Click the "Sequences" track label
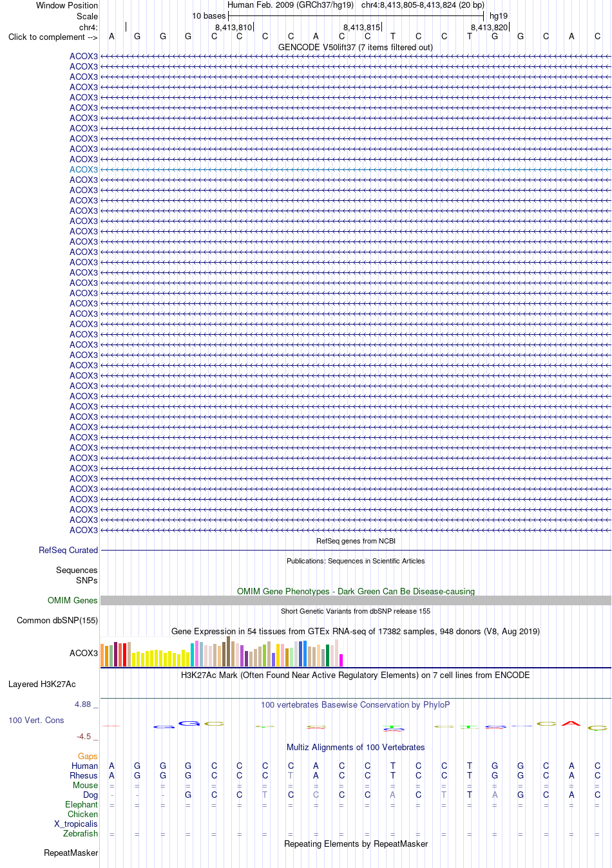 [77, 570]
